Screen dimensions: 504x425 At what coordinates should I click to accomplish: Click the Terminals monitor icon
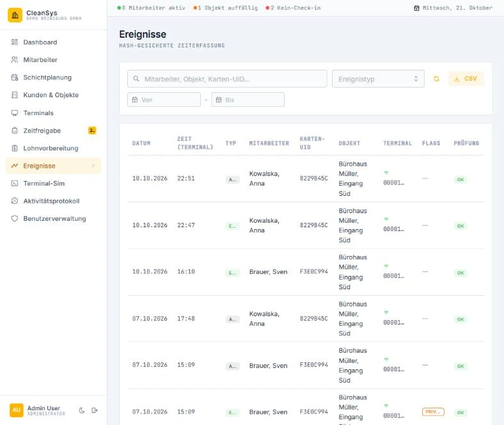point(15,113)
